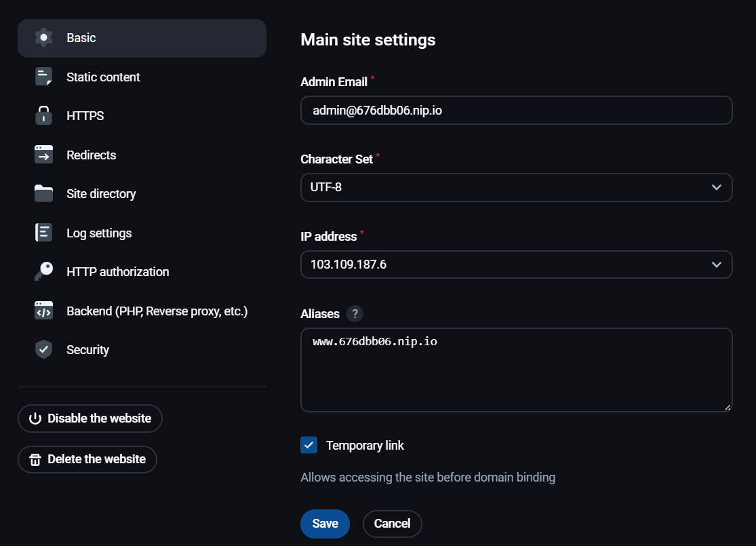Image resolution: width=756 pixels, height=546 pixels.
Task: Go to Static content settings
Action: click(x=103, y=77)
